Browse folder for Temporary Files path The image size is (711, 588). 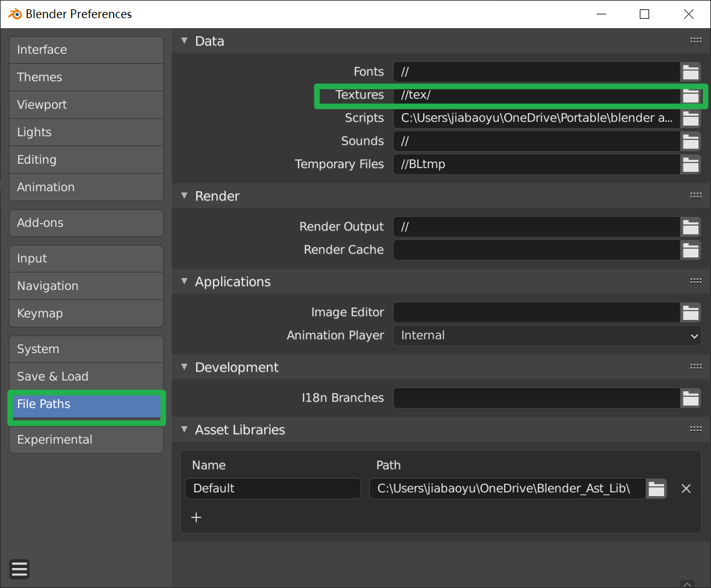click(x=690, y=164)
